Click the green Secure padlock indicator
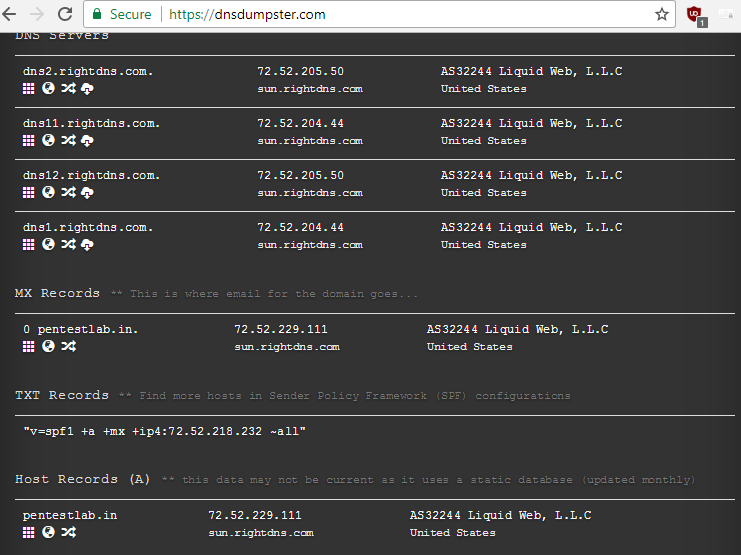Viewport: 741px width, 555px height. tap(122, 15)
